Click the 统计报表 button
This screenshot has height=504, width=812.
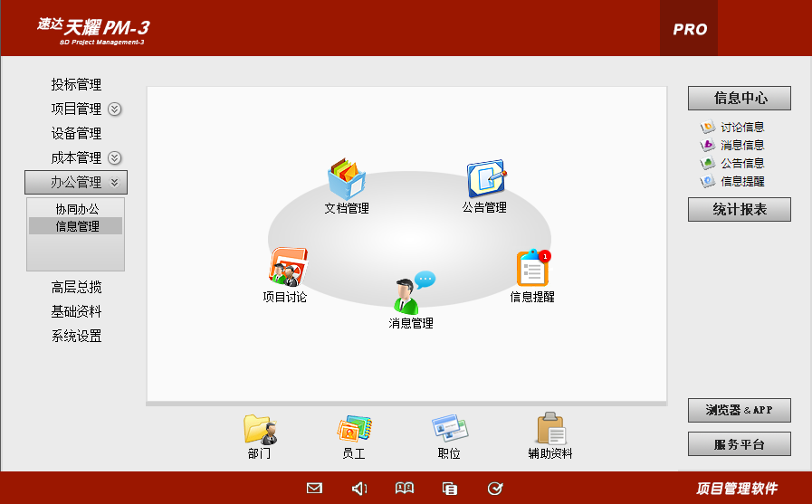740,210
